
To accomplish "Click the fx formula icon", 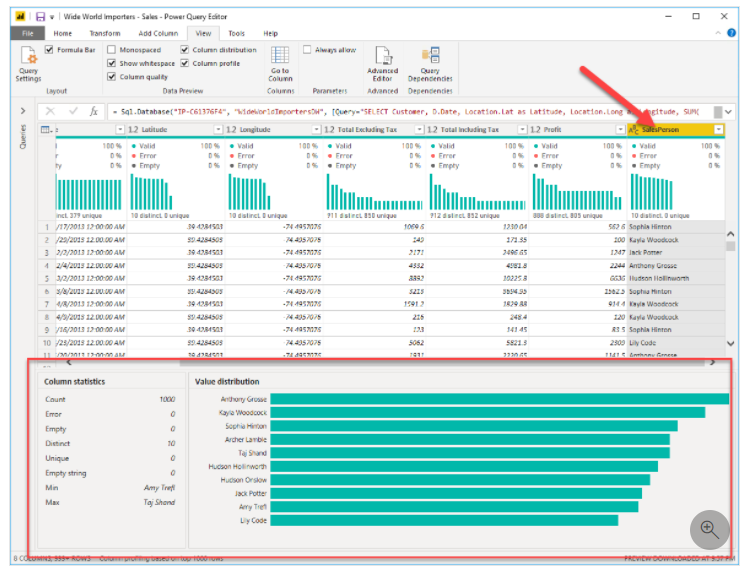I will (94, 112).
